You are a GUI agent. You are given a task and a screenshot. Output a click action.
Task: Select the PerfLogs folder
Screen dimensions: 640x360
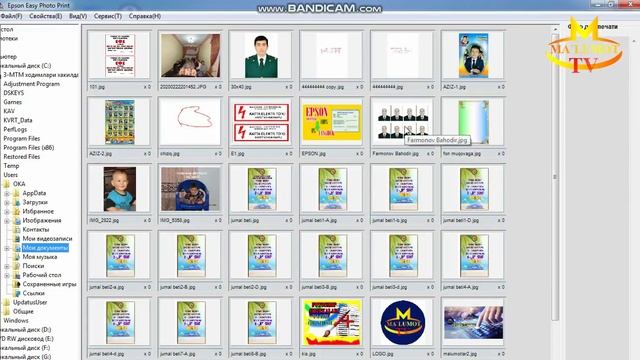tap(15, 129)
